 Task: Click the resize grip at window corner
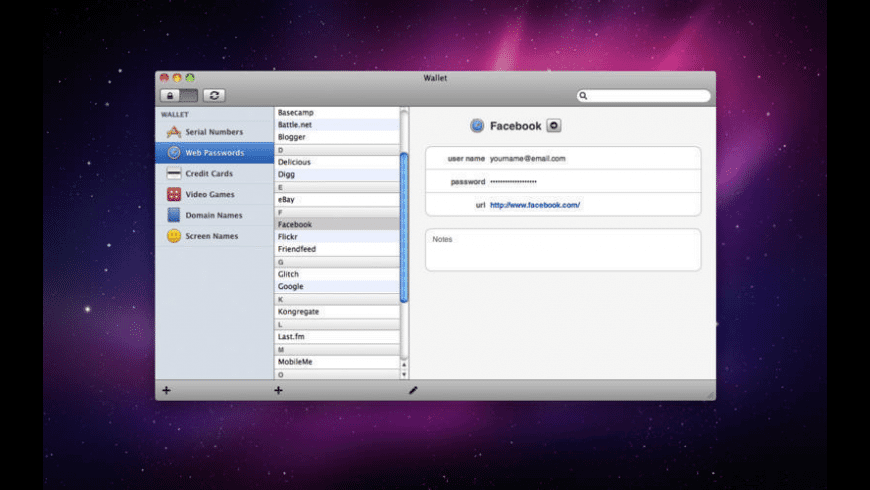point(710,395)
